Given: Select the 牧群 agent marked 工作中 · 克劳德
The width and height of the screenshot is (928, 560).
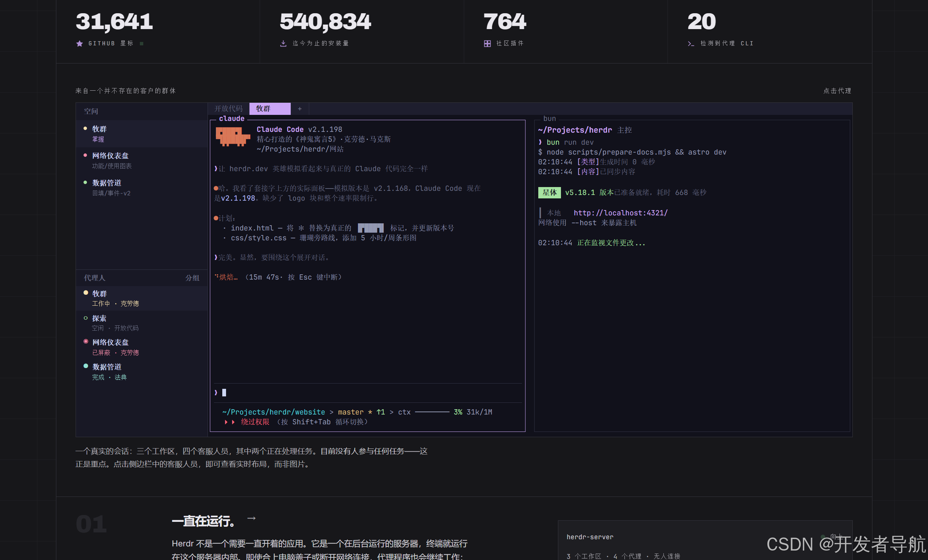Looking at the screenshot, I should click(142, 299).
